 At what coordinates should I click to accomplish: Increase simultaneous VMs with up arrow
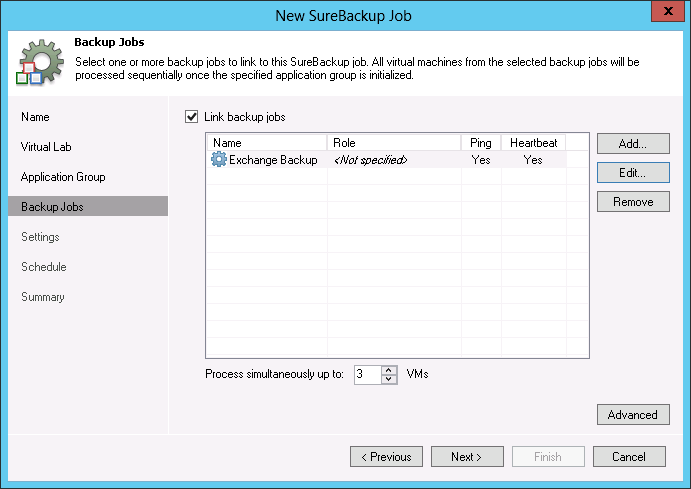point(389,370)
